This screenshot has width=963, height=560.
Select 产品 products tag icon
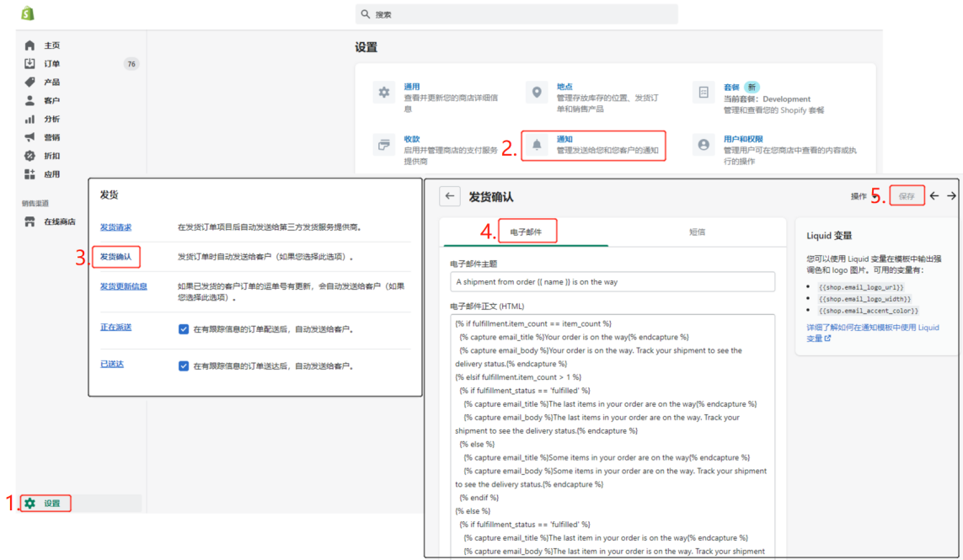click(x=29, y=82)
